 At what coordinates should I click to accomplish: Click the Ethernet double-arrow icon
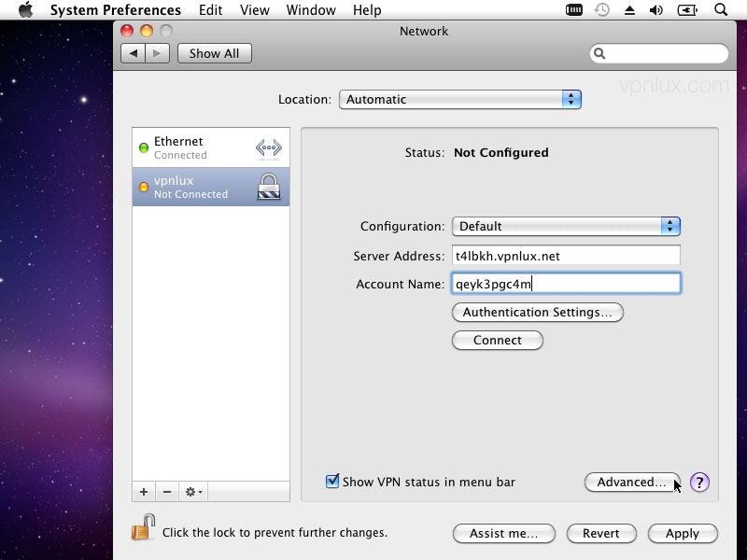[269, 147]
